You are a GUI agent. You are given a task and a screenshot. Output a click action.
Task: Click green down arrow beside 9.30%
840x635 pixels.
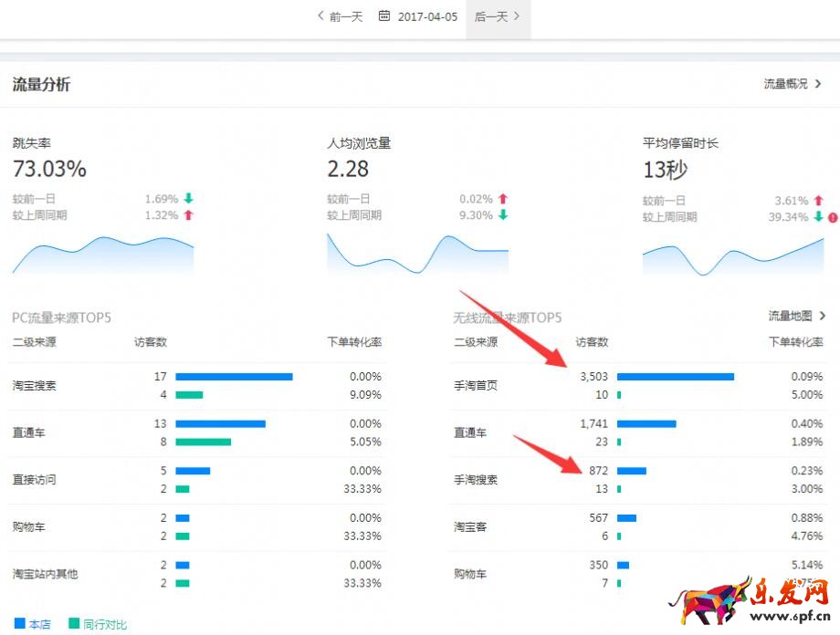(x=503, y=215)
